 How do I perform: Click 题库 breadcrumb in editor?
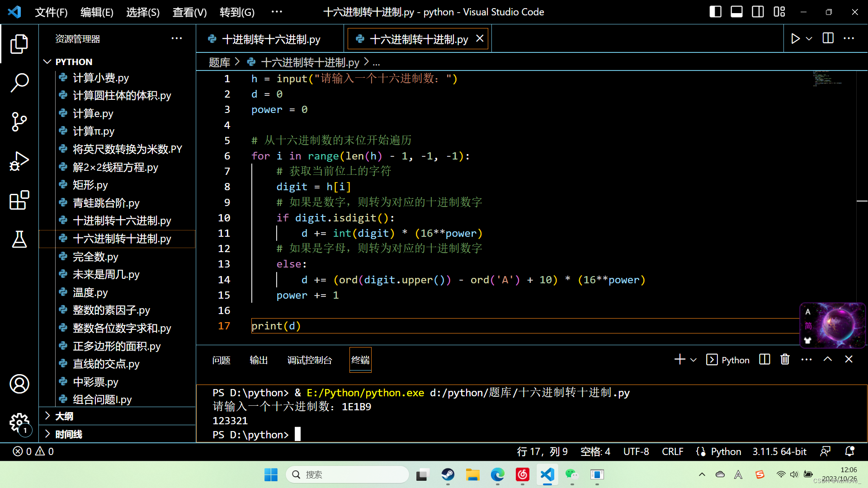click(219, 62)
